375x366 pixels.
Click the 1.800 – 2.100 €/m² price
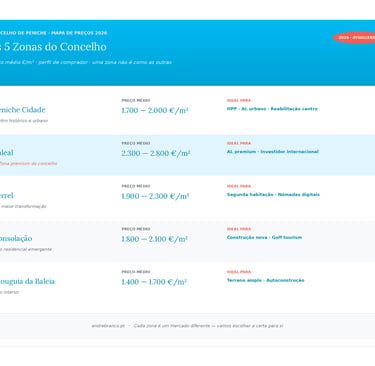pyautogui.click(x=154, y=239)
